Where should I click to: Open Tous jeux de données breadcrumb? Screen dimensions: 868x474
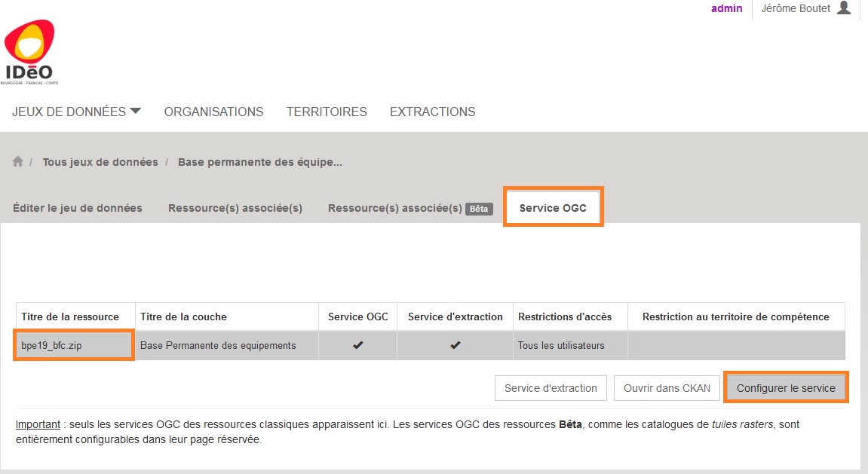tap(100, 162)
